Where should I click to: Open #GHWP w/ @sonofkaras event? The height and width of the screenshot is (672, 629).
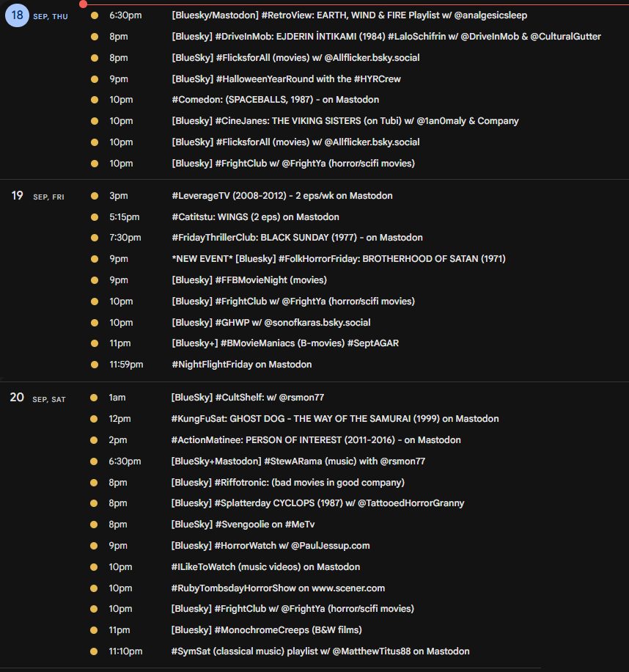271,323
